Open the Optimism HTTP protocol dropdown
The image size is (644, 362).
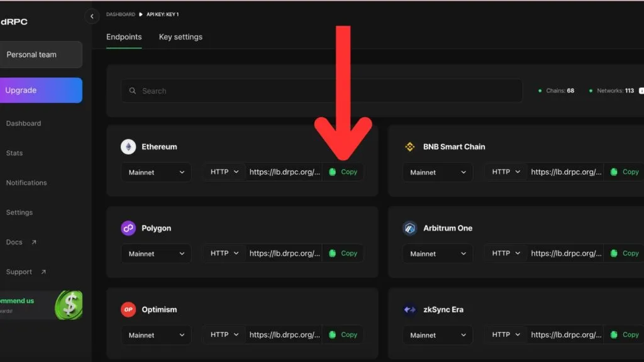(x=225, y=334)
